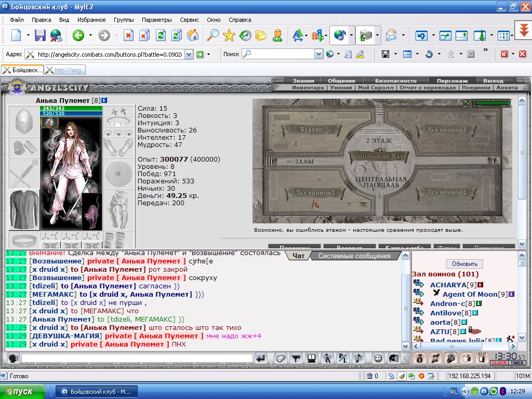Toggle the small green icon above map
The width and height of the screenshot is (532, 399).
point(467,103)
